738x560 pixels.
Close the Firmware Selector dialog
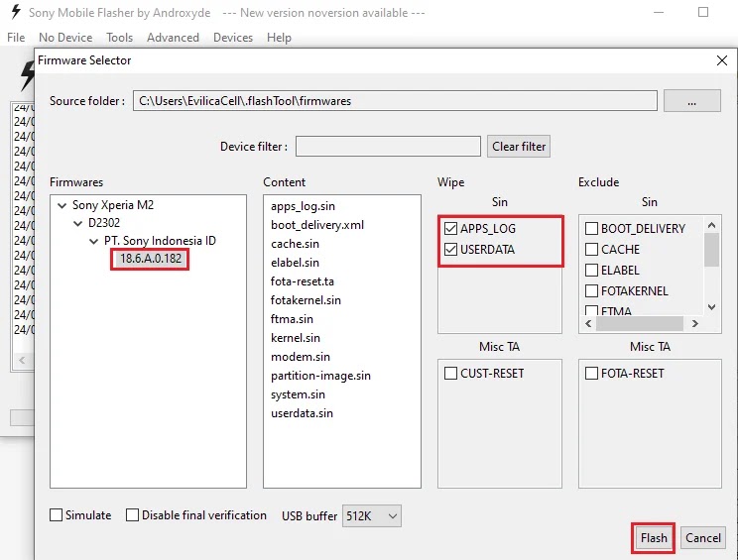pos(721,60)
